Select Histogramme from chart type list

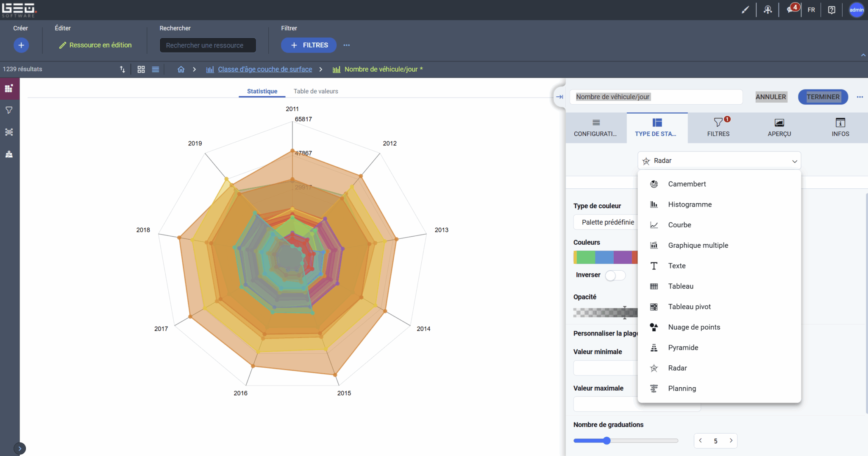coord(690,204)
